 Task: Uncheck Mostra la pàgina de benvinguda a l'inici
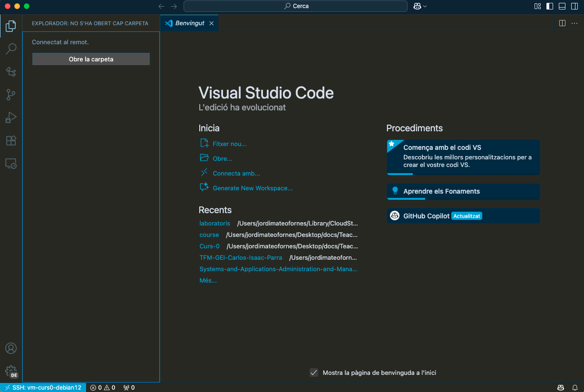point(314,372)
